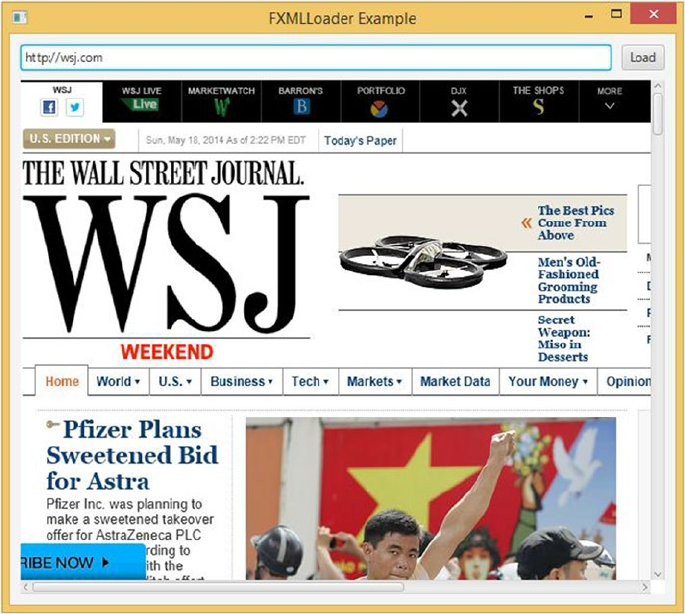This screenshot has width=685, height=614.
Task: Minimize the FXMLLoader Example window
Action: click(589, 17)
